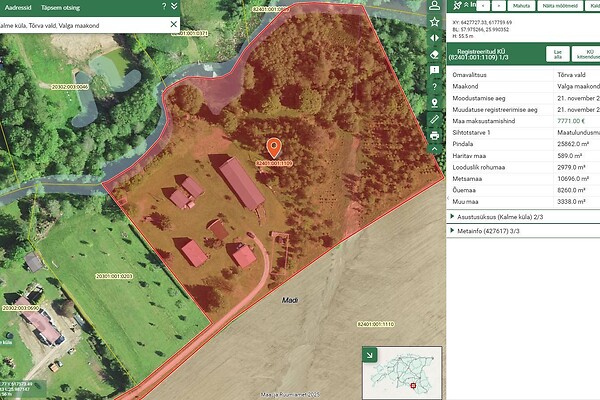Click the Lae alla download button
The height and width of the screenshot is (400, 600).
tap(555, 54)
